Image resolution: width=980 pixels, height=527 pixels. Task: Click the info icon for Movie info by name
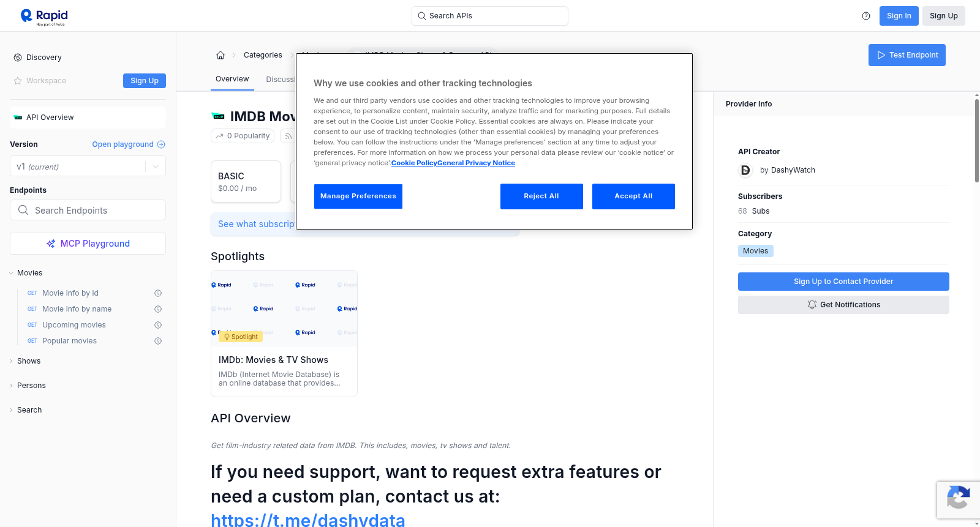[x=158, y=309]
